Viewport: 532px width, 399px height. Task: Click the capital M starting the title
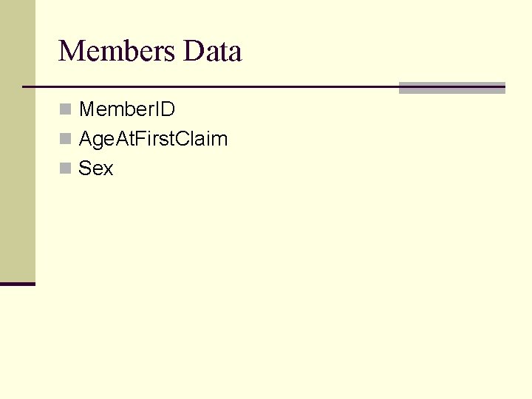(71, 52)
